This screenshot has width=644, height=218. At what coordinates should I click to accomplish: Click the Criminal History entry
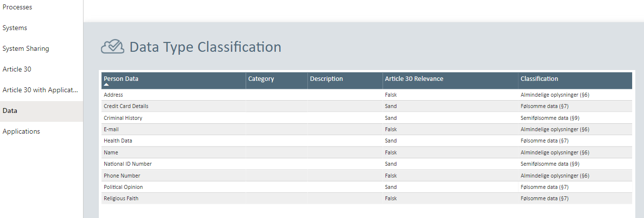(x=123, y=118)
